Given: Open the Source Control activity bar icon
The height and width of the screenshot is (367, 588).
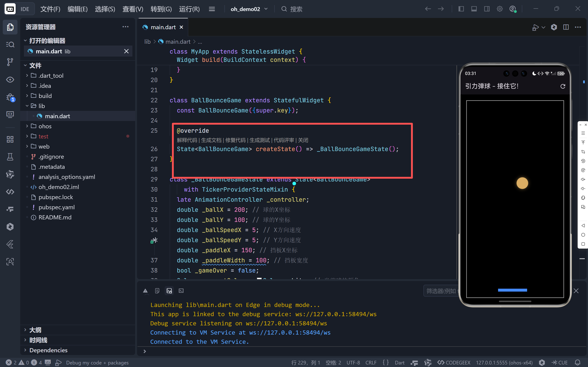Looking at the screenshot, I should click(x=10, y=62).
